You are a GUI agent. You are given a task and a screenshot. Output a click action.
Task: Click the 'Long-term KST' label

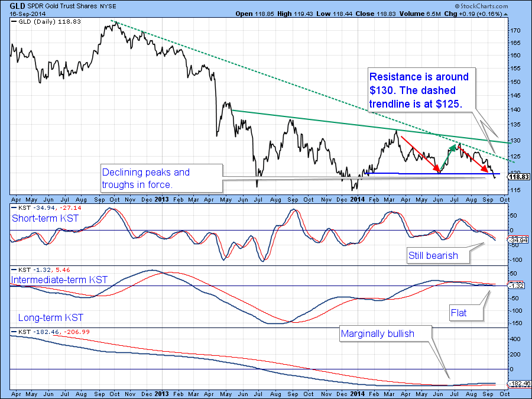click(51, 317)
